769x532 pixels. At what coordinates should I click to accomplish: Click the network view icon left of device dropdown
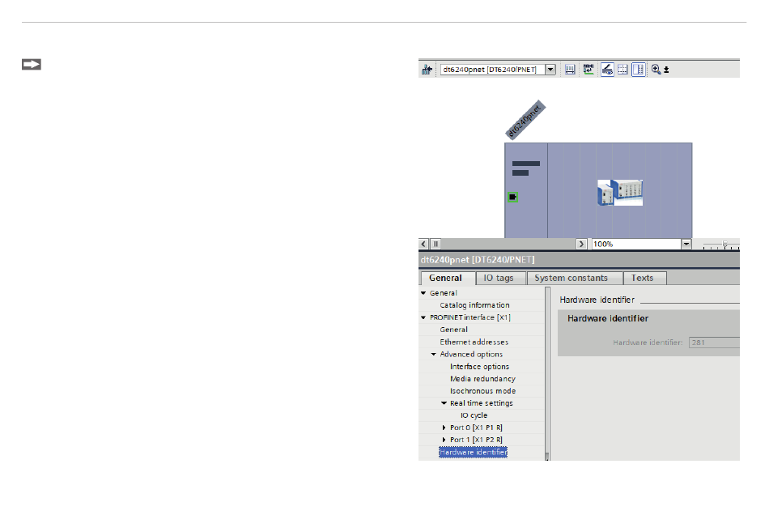[x=427, y=70]
